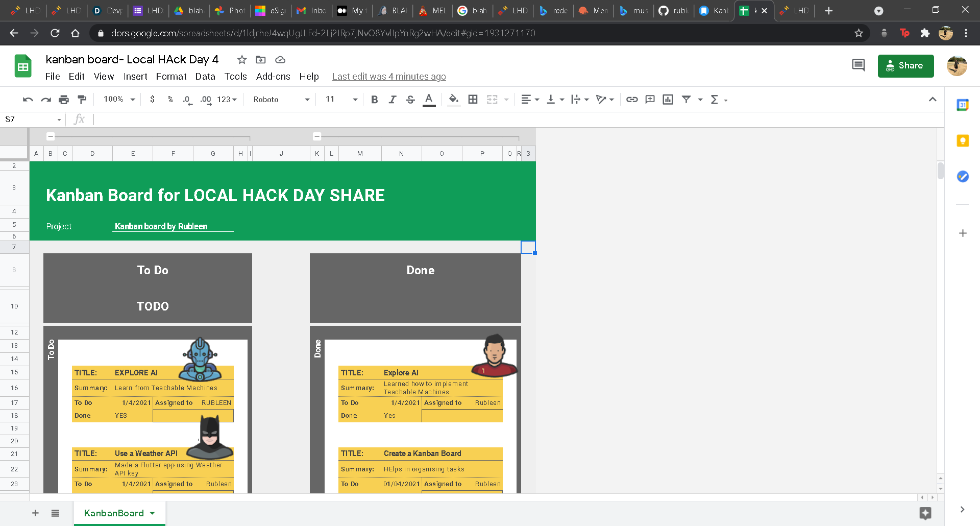Open the all sheets list
The height and width of the screenshot is (526, 980).
pyautogui.click(x=55, y=513)
